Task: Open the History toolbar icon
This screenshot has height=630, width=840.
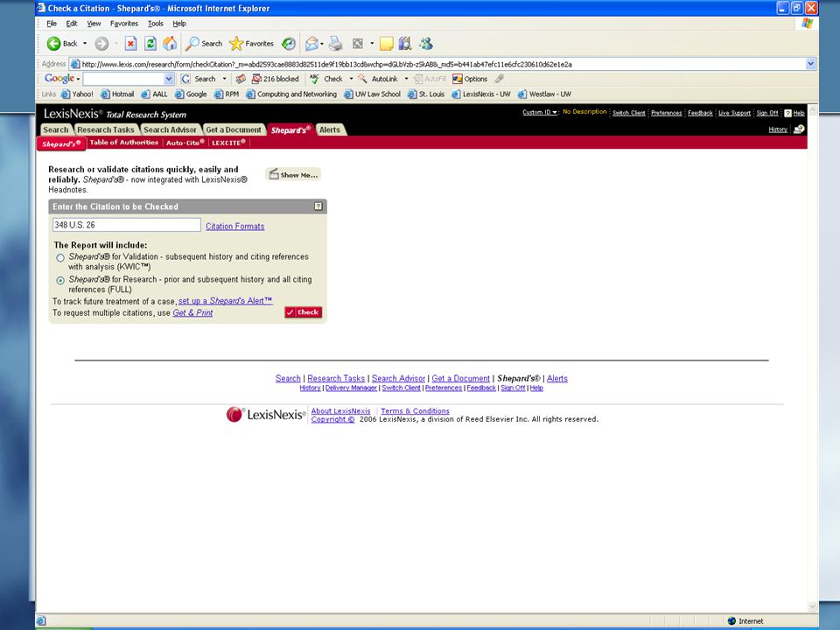Action: pyautogui.click(x=289, y=44)
